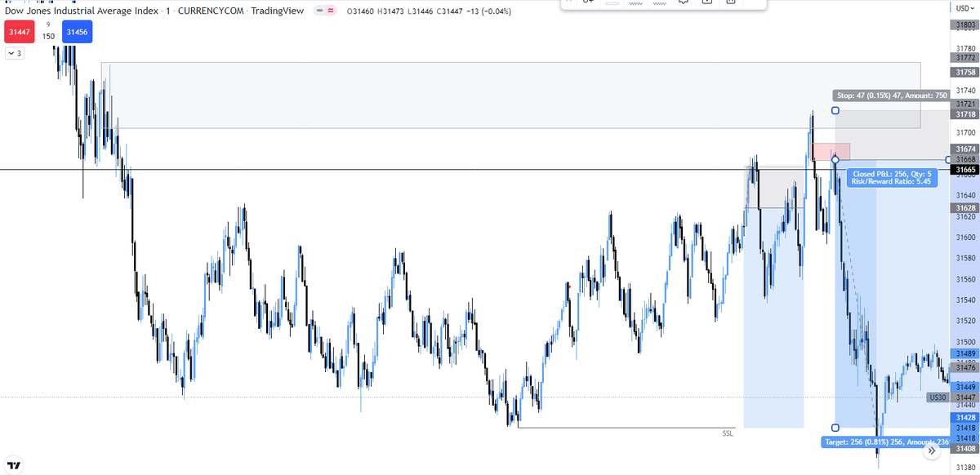Screen dimensions: 980x475
Task: Click the 31772 price label on axis
Action: (964, 58)
